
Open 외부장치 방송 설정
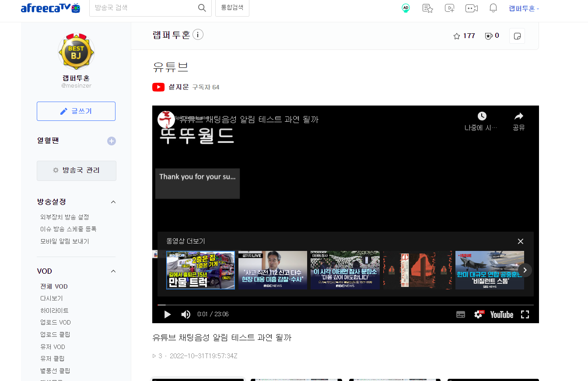pyautogui.click(x=64, y=217)
